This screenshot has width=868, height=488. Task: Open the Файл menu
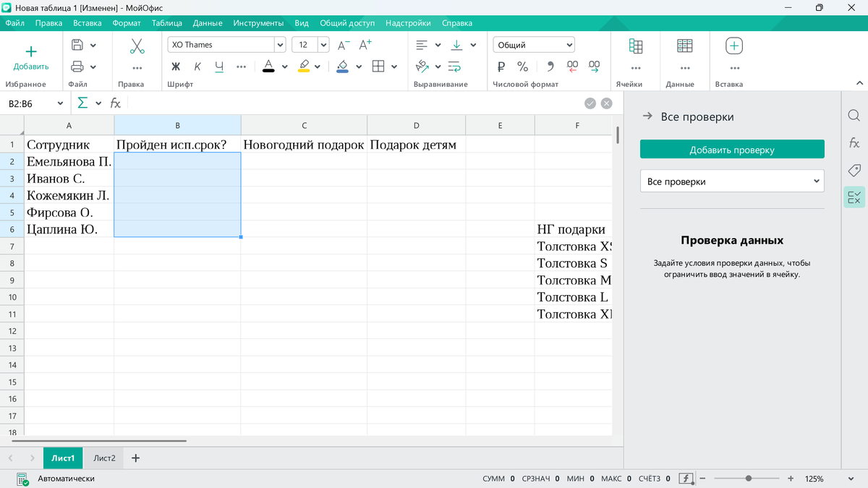15,23
